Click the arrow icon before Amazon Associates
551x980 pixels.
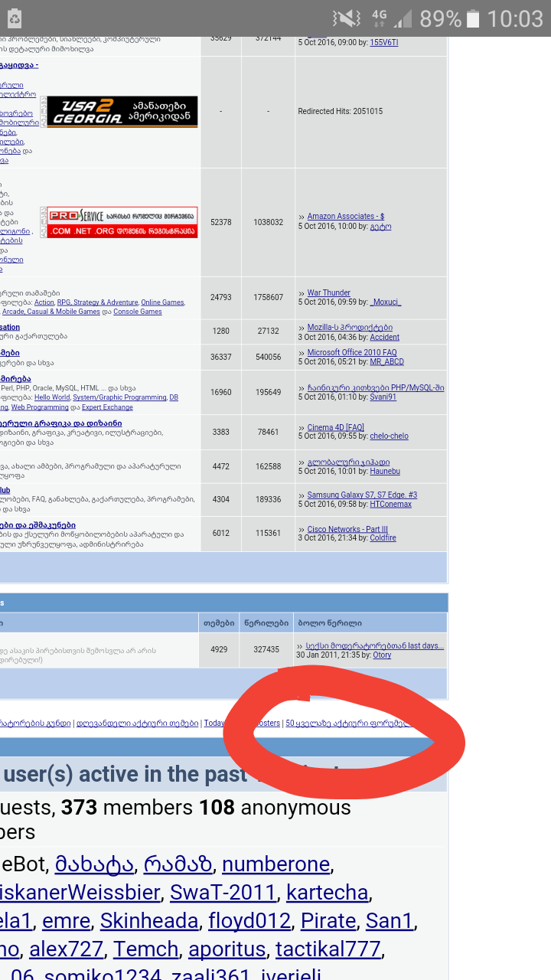click(302, 217)
